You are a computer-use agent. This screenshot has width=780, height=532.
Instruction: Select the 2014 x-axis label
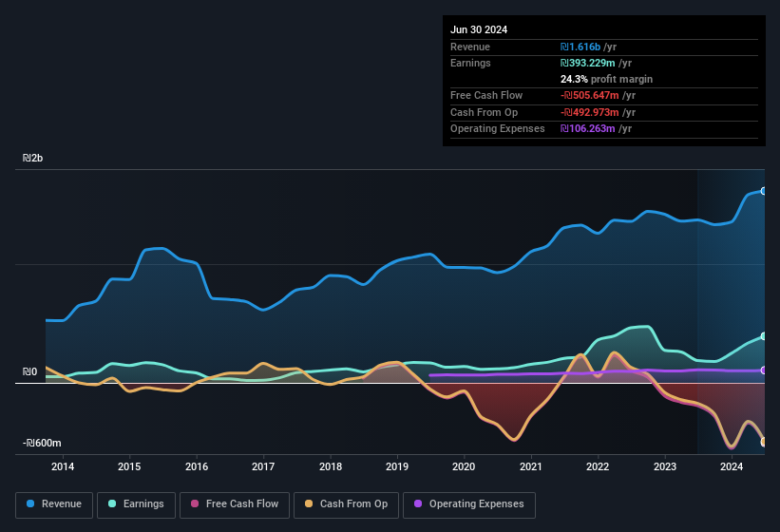coord(63,466)
